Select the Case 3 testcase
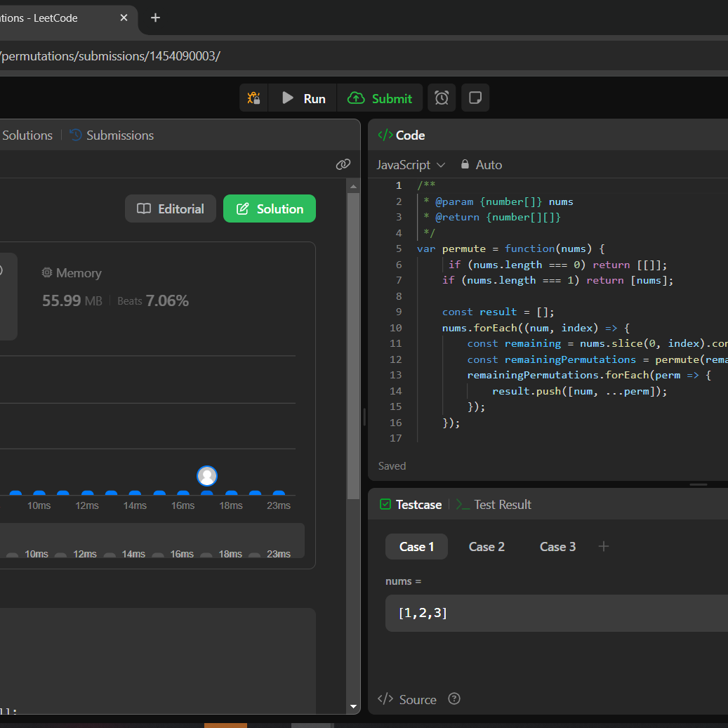Screen dimensions: 728x728 557,546
